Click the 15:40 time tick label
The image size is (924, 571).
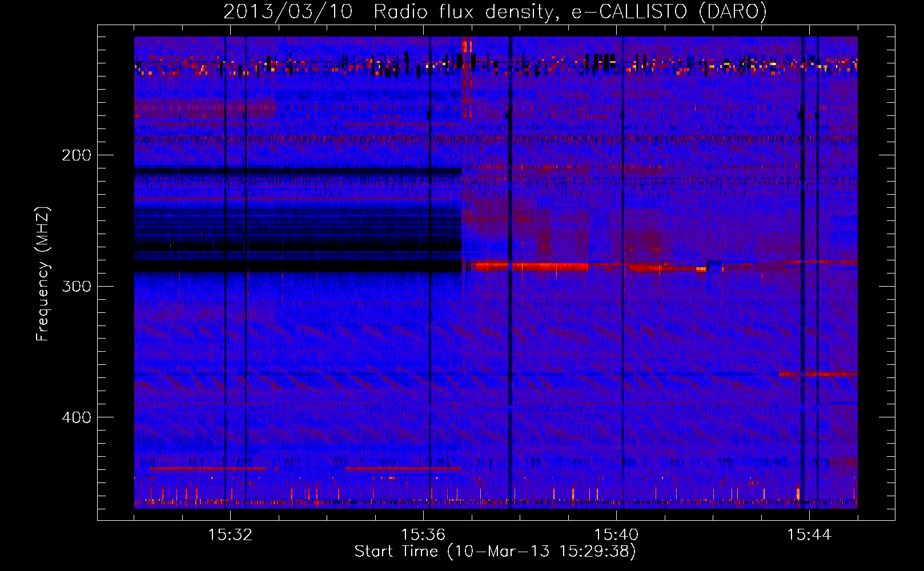click(x=616, y=535)
